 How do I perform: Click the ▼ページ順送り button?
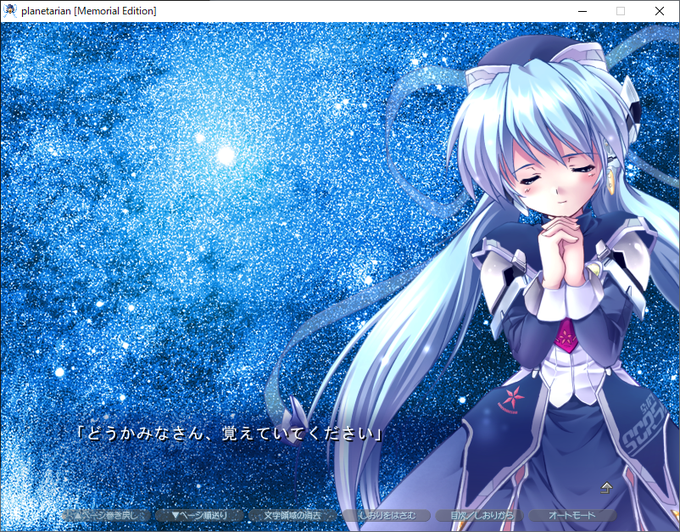tap(199, 516)
